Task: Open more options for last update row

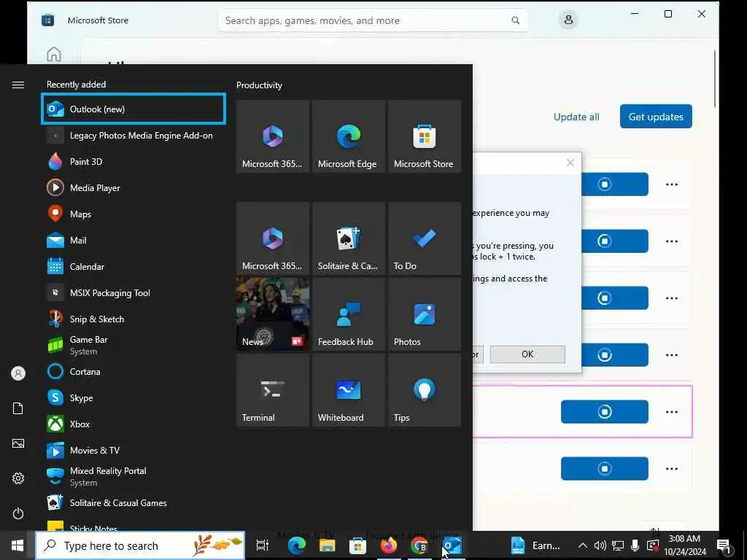Action: pyautogui.click(x=672, y=469)
